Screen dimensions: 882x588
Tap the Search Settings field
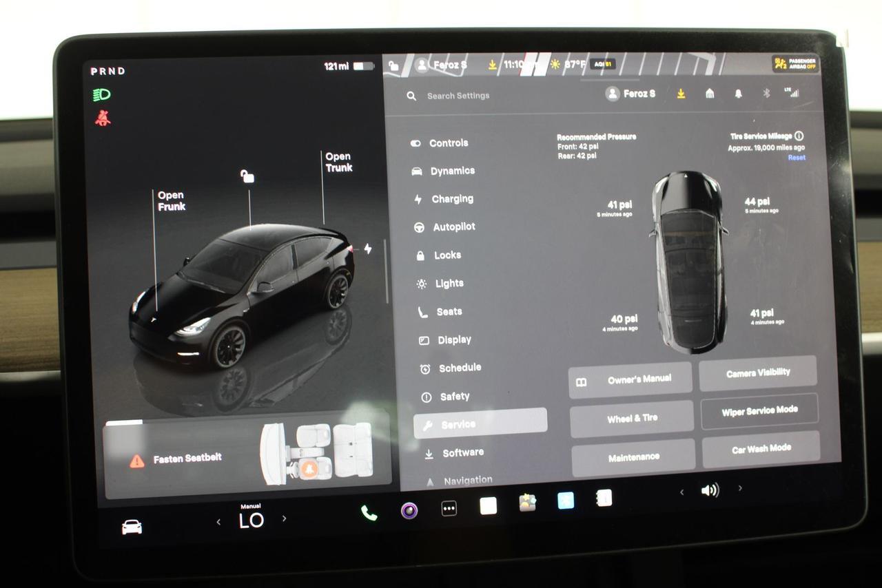tap(458, 96)
